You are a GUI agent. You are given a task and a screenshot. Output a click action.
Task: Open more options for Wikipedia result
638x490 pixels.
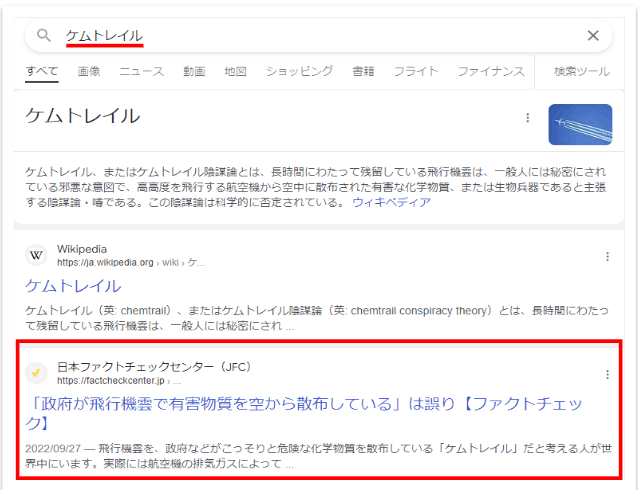coord(607,256)
